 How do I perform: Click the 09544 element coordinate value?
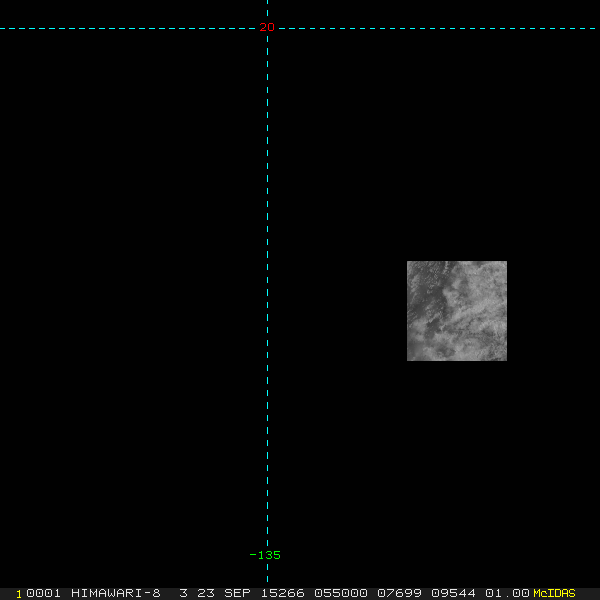pos(453,593)
